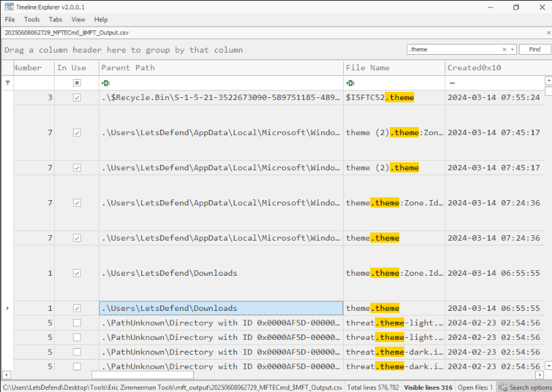
Task: Close the MFT output CSV tab
Action: pos(548,32)
